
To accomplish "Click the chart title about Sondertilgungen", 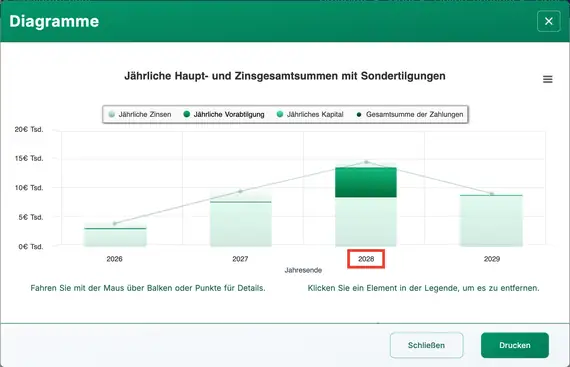I will 285,76.
